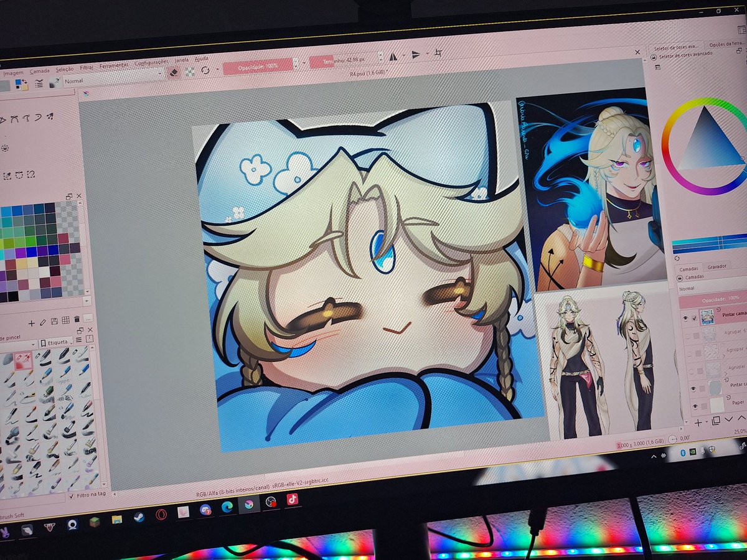Screen dimensions: 747x560
Task: Add a new layer with the plus icon
Action: 698,422
